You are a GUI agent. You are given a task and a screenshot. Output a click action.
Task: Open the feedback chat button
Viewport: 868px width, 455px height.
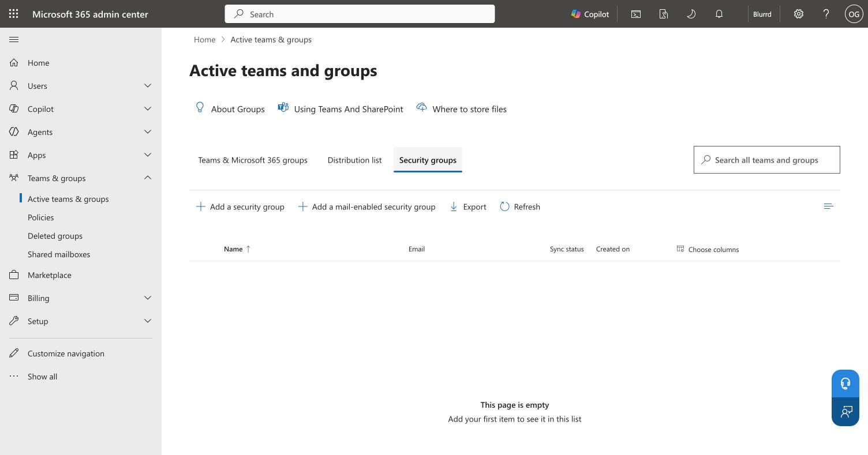pyautogui.click(x=845, y=412)
